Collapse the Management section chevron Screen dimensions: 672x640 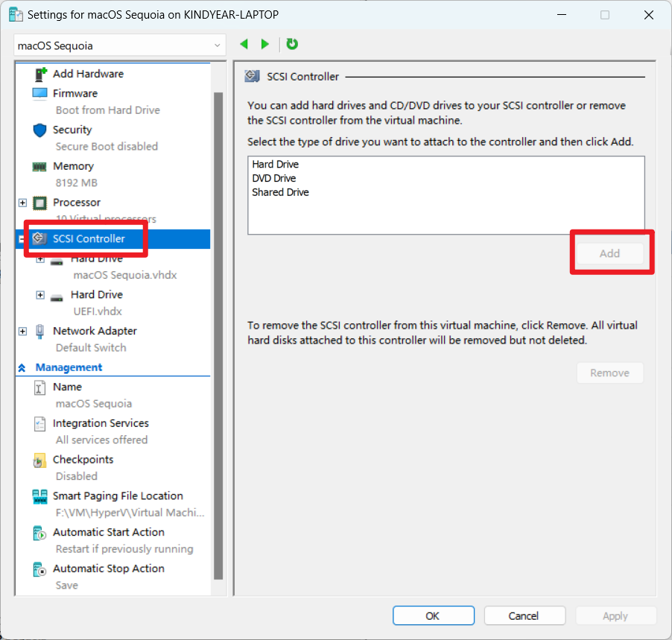click(x=22, y=368)
